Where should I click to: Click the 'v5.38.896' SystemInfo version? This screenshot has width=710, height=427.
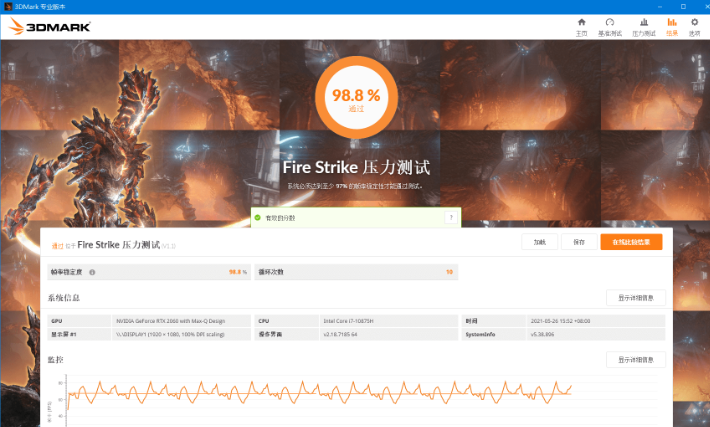542,334
